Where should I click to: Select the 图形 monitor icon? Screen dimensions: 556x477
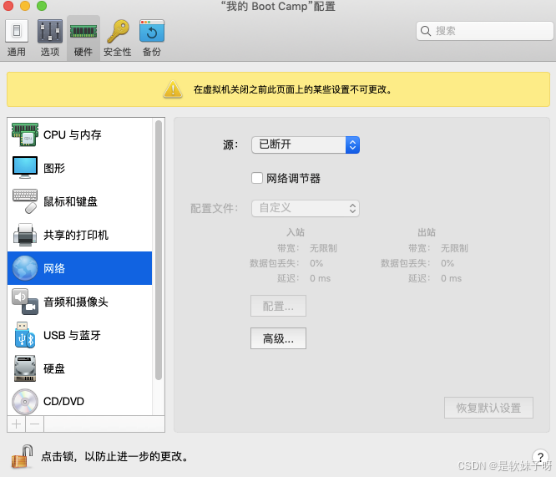pos(25,167)
